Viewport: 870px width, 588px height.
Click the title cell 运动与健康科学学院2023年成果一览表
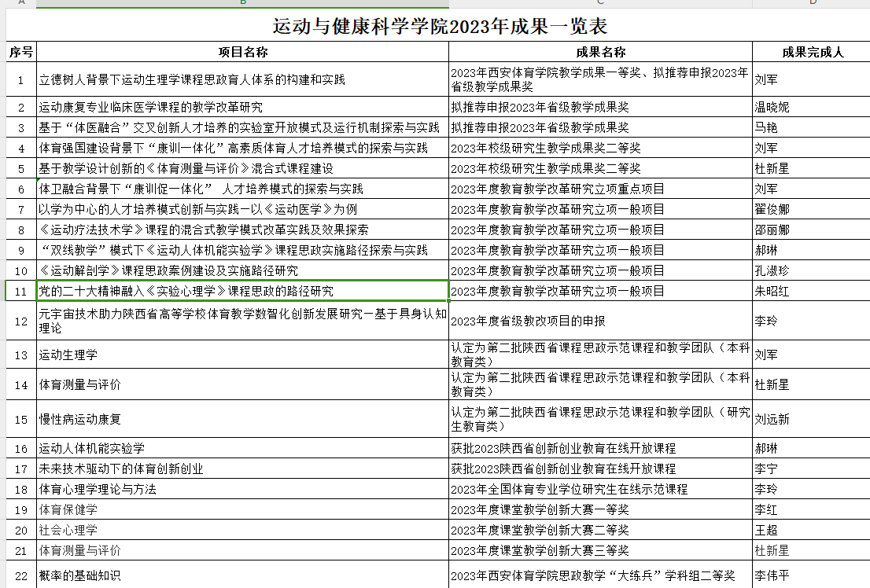pos(439,25)
